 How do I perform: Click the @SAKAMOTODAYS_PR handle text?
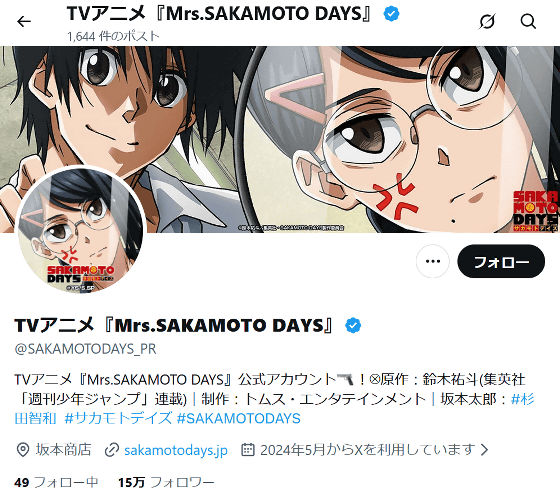pos(85,349)
